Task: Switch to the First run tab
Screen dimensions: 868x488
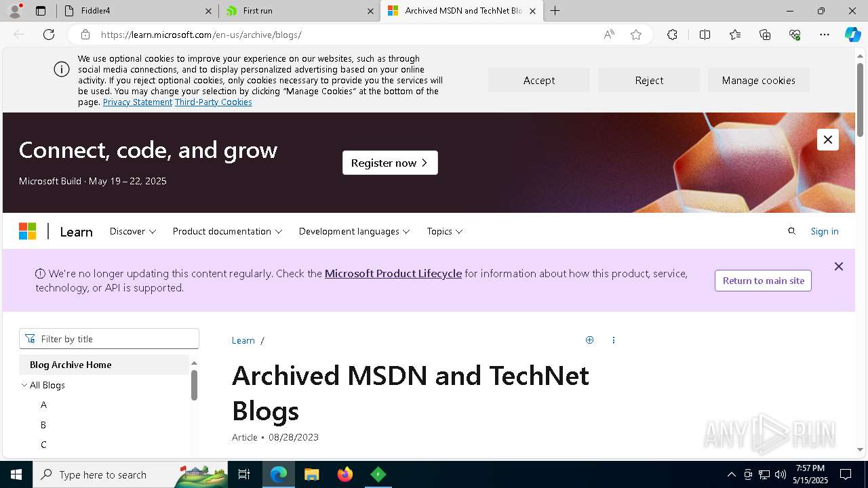Action: click(299, 11)
